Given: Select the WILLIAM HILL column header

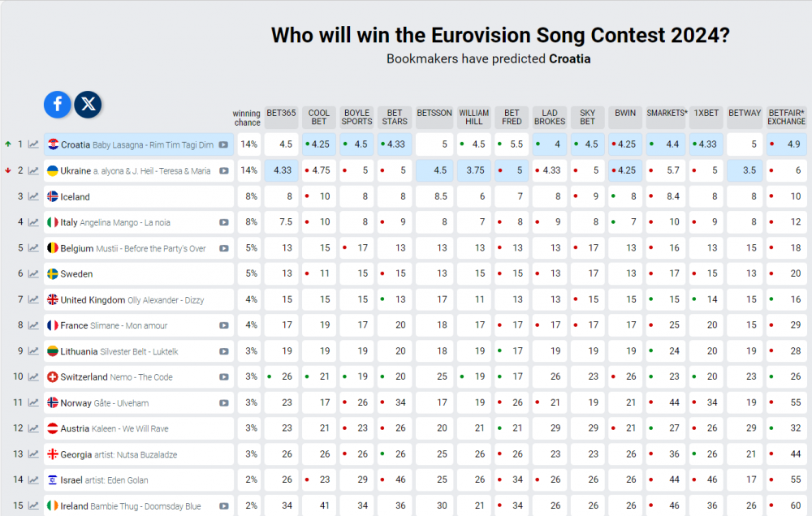Looking at the screenshot, I should click(474, 117).
